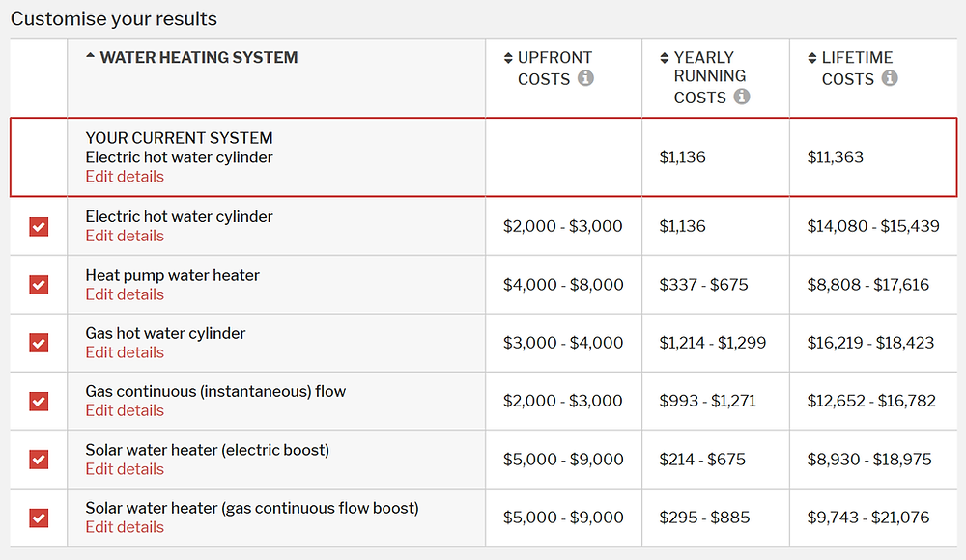The width and height of the screenshot is (966, 560).
Task: Edit details for Solar electric boost heater
Action: (125, 469)
